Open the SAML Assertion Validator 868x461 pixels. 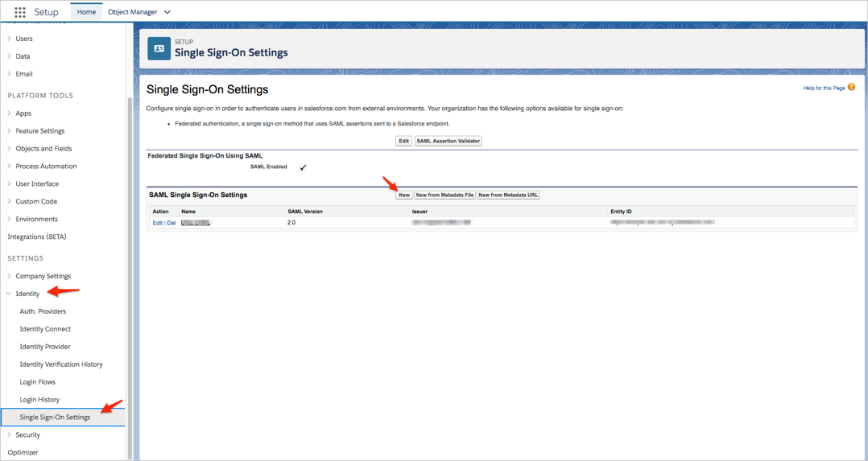[x=448, y=141]
